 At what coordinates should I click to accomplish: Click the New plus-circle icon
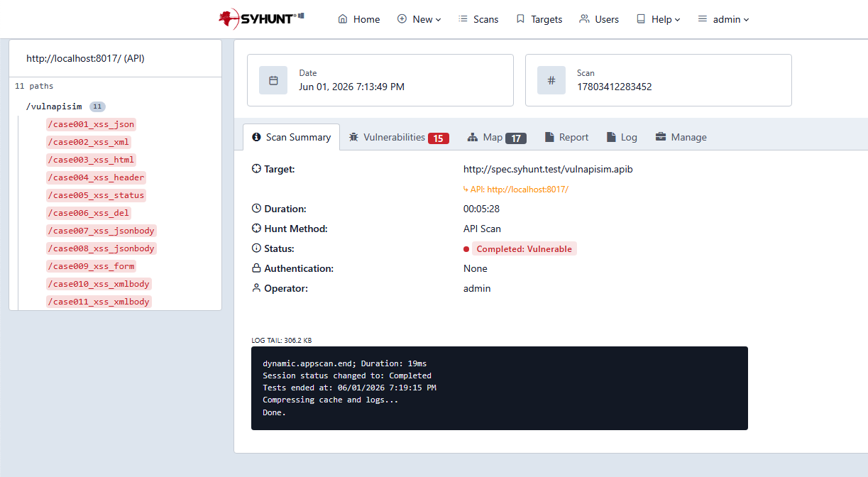tap(402, 19)
